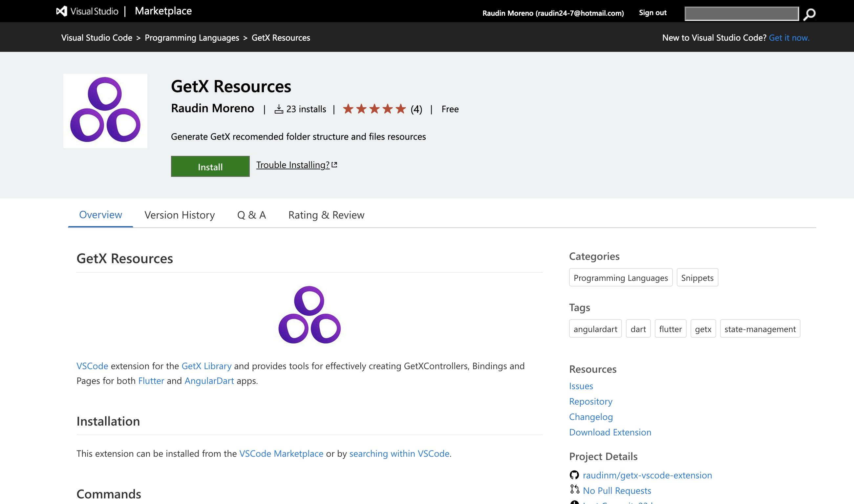Screen dimensions: 854x504
Task: Click the Get it now link
Action: point(789,38)
